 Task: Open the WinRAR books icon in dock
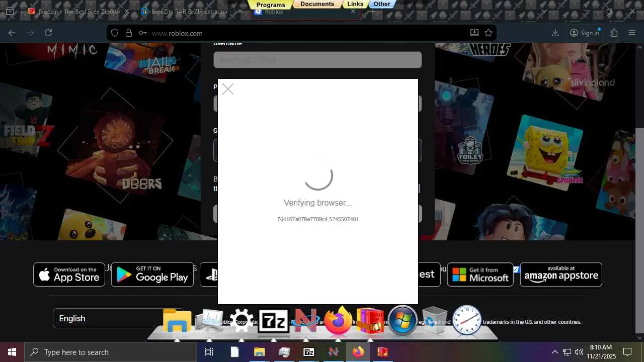point(370,321)
